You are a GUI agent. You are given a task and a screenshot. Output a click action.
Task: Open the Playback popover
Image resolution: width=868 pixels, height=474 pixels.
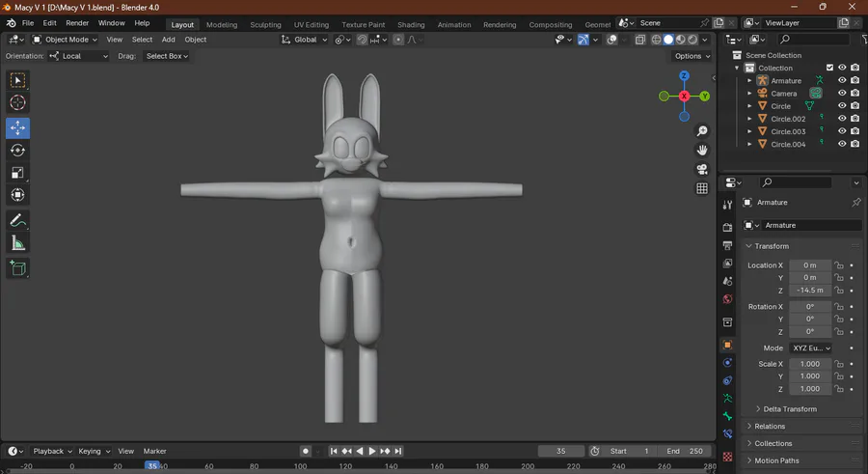click(52, 451)
